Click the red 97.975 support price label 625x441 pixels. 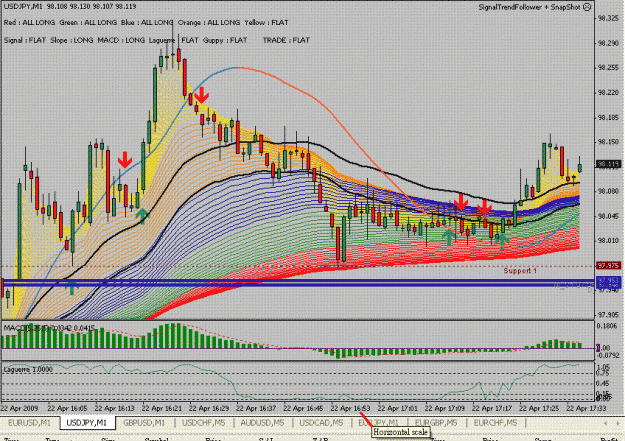pyautogui.click(x=608, y=266)
